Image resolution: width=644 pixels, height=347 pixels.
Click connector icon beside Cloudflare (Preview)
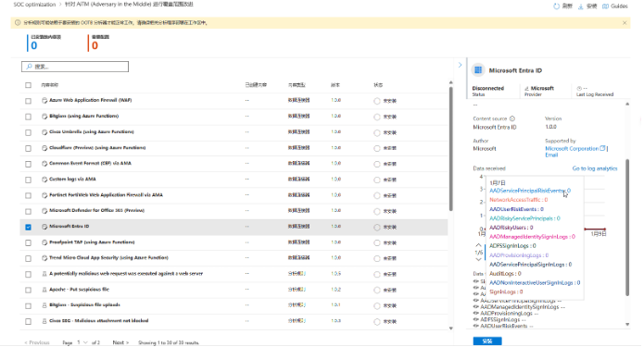(x=44, y=148)
